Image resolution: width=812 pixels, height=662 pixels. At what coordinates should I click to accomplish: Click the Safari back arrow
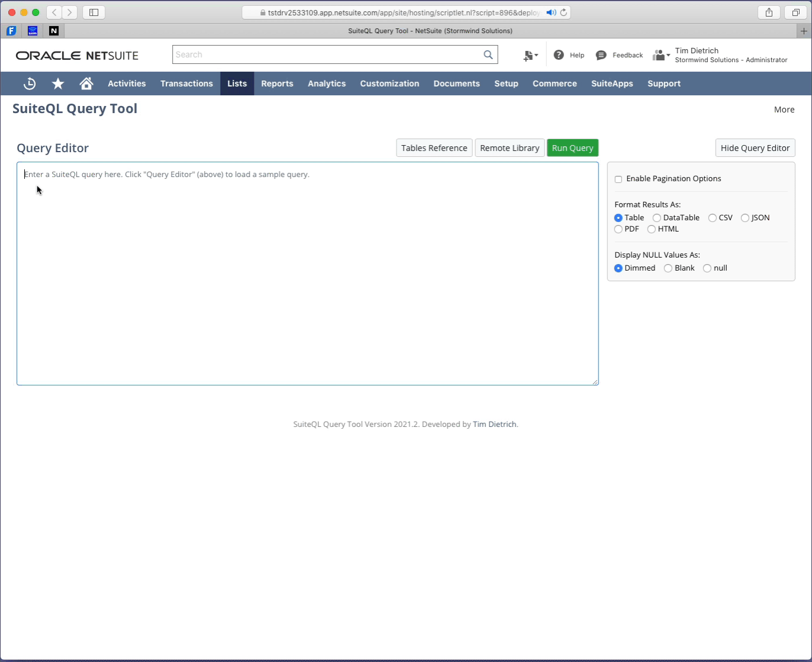[54, 12]
